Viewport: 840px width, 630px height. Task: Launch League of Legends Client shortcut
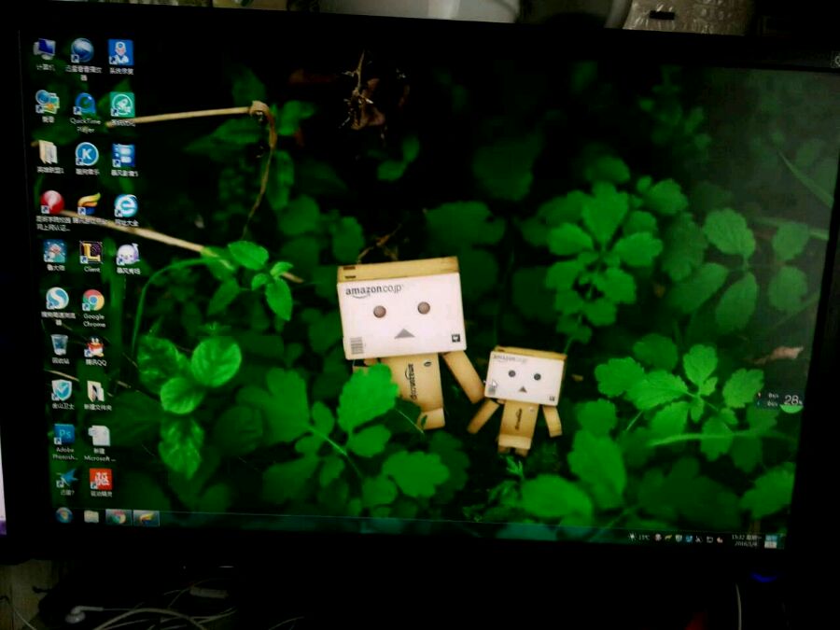coord(91,256)
